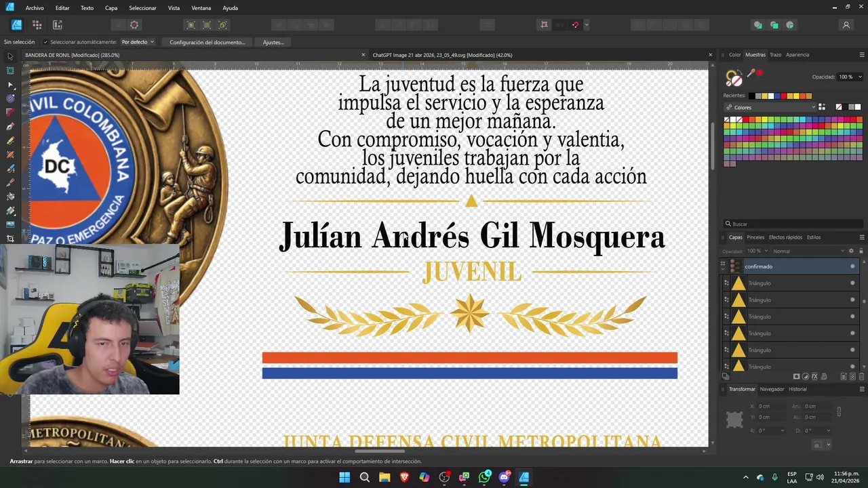Click add current fill to palette icon
868x488 pixels.
click(x=822, y=107)
